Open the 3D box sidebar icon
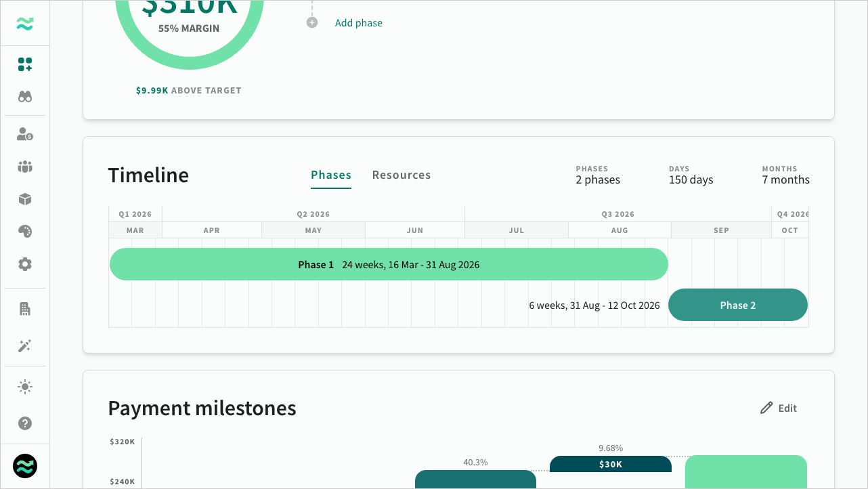The width and height of the screenshot is (868, 489). (25, 199)
